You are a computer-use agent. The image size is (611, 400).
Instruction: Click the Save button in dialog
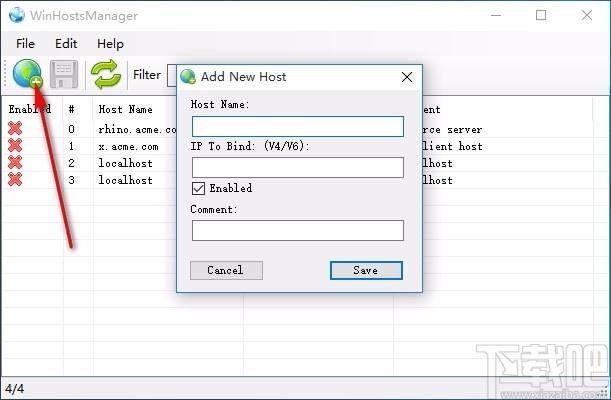366,270
